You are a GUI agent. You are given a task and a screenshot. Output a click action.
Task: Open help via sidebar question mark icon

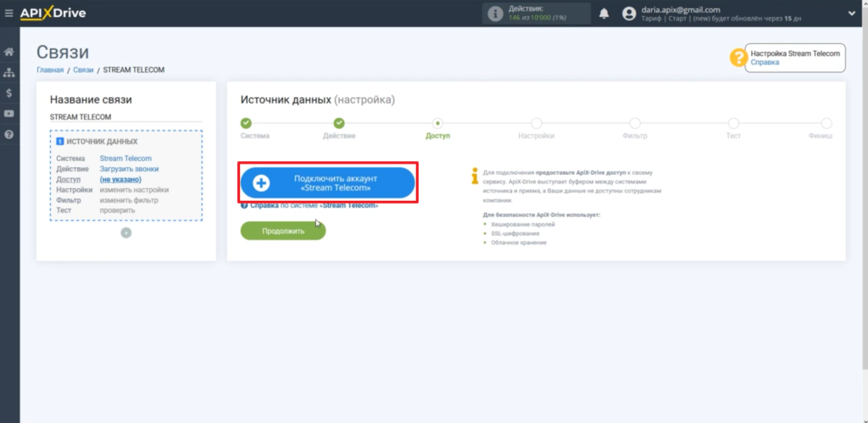pyautogui.click(x=9, y=134)
